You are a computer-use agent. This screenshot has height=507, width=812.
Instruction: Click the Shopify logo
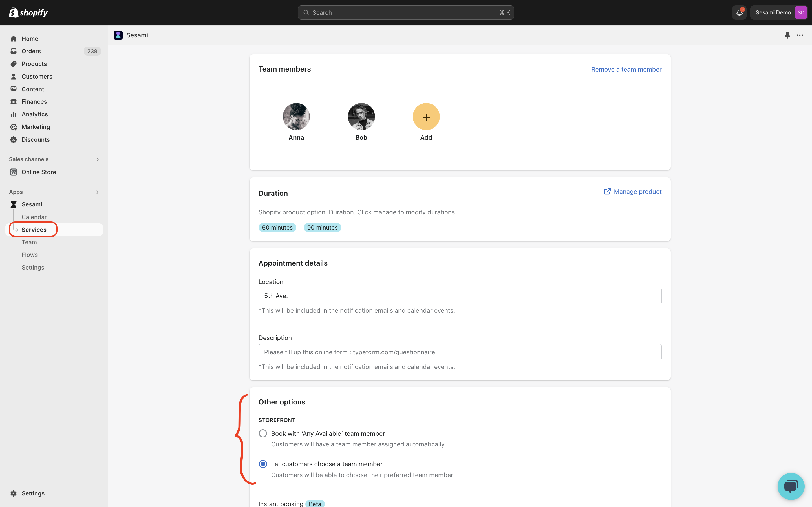tap(28, 12)
